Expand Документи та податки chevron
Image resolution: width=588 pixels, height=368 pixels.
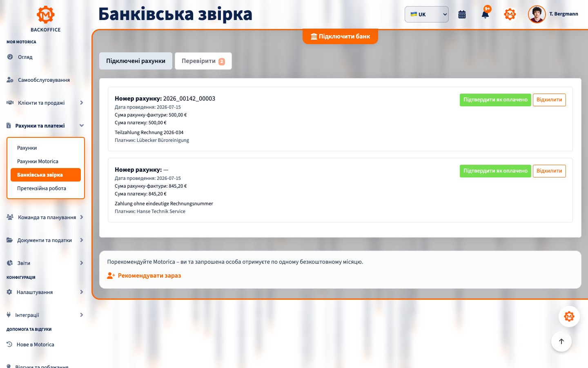pos(82,240)
